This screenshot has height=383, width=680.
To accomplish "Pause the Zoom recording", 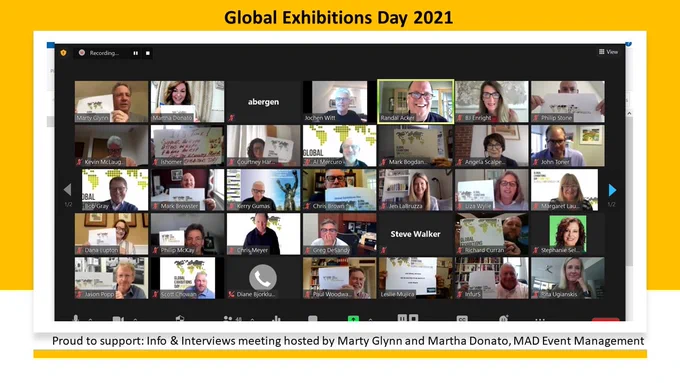I will click(x=136, y=53).
